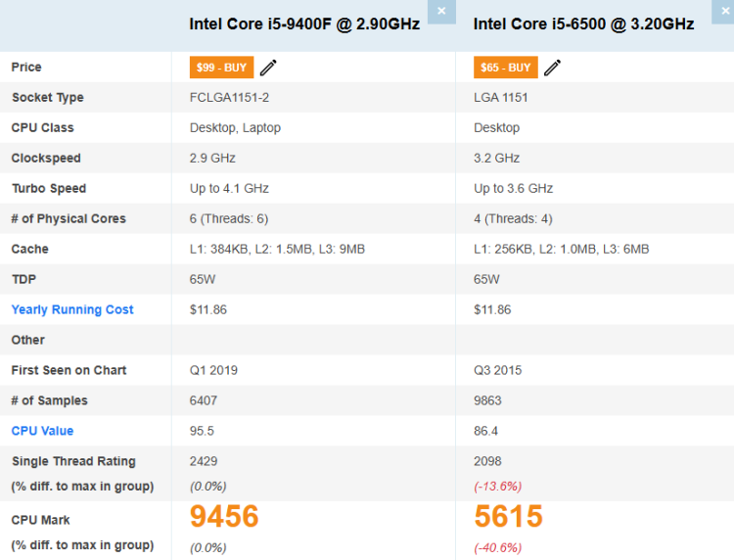Click the # of Physical Cores label
Screen dimensions: 734x560
[x=69, y=218]
